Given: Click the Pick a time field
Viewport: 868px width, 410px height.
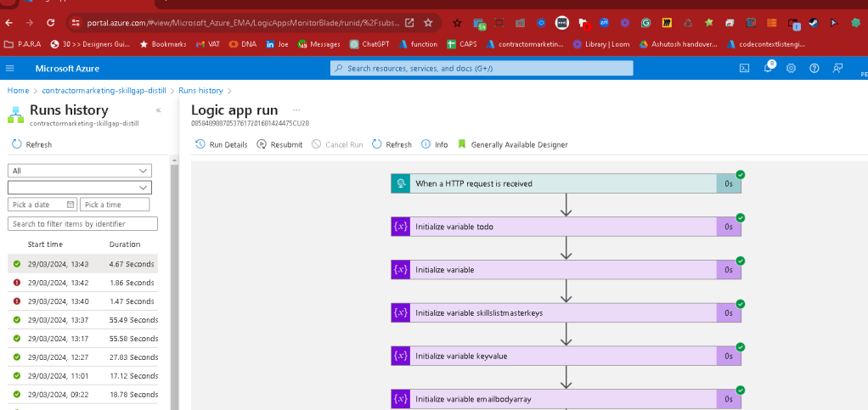Looking at the screenshot, I should click(115, 205).
